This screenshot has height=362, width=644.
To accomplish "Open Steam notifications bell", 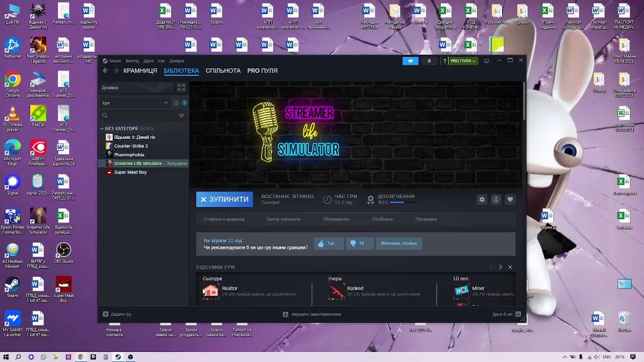I will 429,61.
